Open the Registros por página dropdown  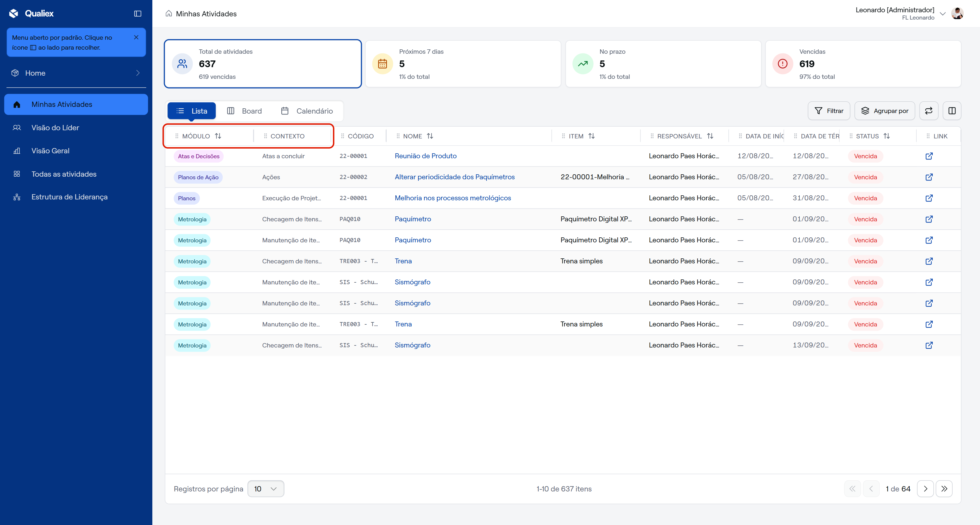[266, 489]
